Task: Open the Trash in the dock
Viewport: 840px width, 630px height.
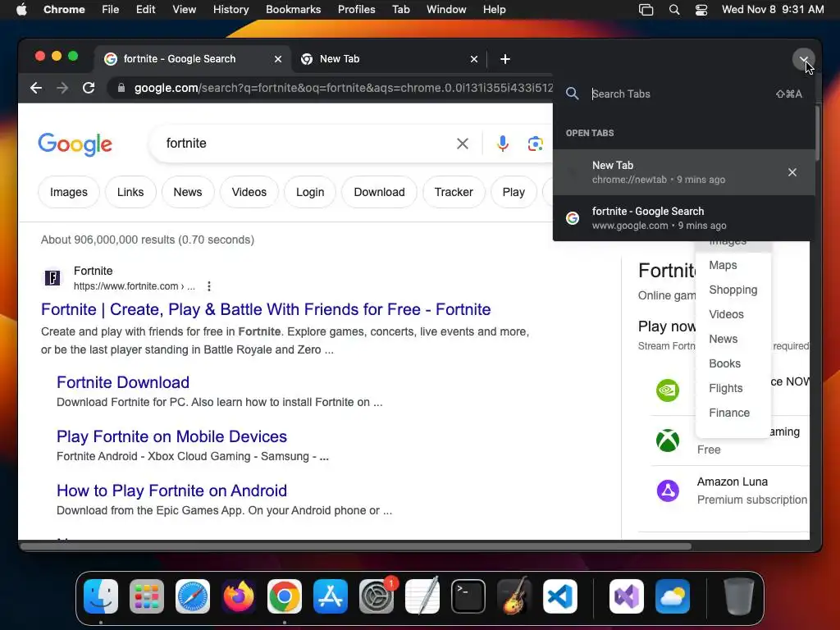Action: [x=739, y=596]
